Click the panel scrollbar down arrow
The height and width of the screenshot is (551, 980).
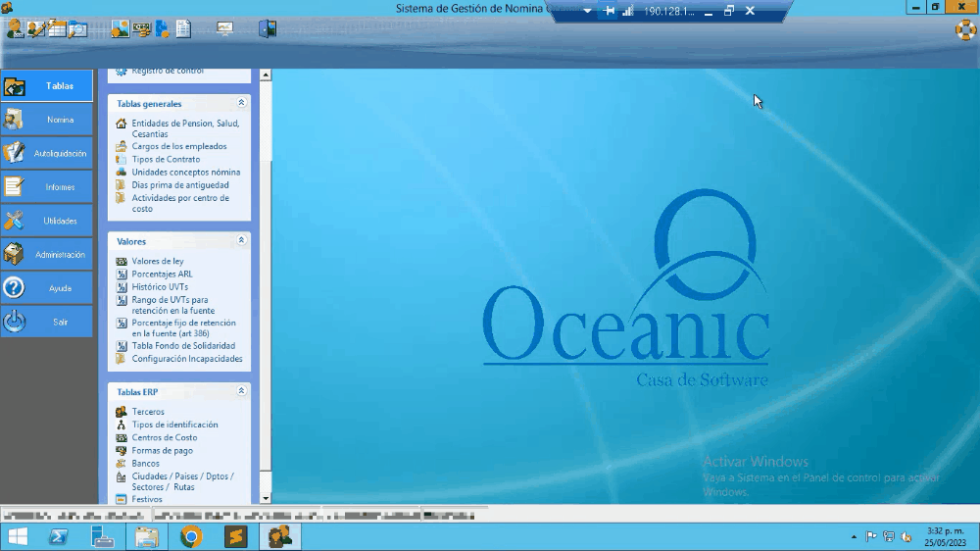coord(266,498)
